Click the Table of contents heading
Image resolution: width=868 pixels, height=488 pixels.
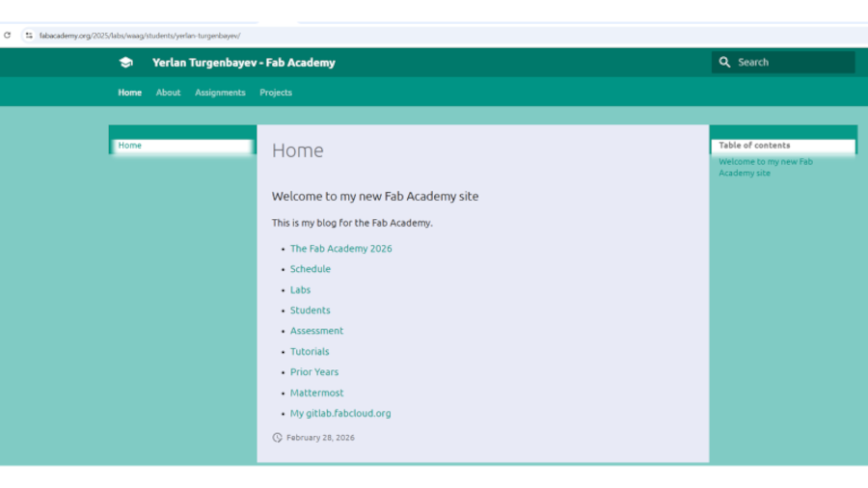coord(754,145)
